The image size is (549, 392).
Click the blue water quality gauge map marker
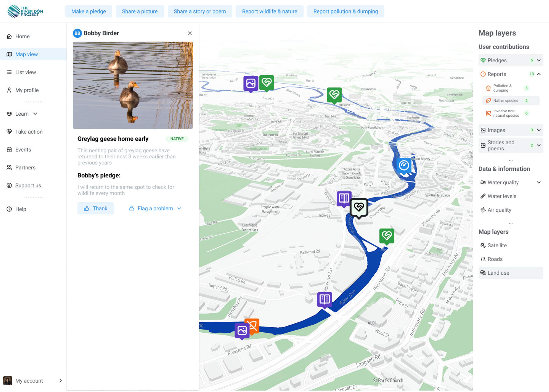[x=404, y=166]
